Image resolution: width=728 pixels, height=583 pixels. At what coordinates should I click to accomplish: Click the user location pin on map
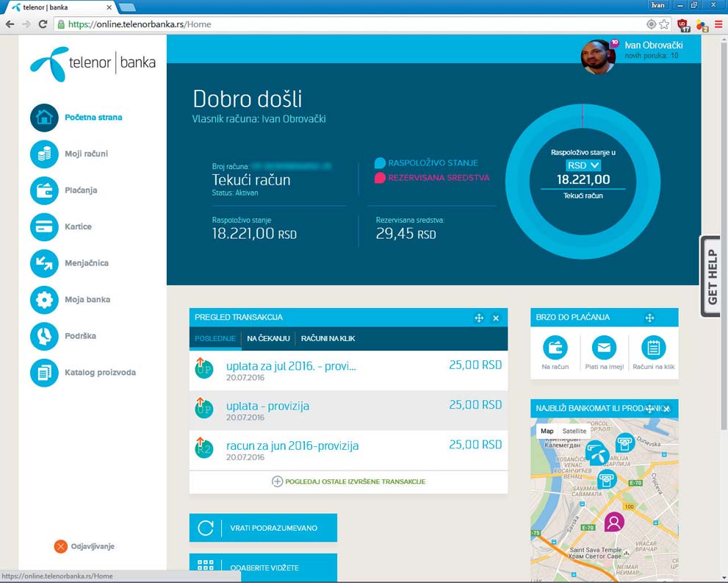tap(614, 522)
